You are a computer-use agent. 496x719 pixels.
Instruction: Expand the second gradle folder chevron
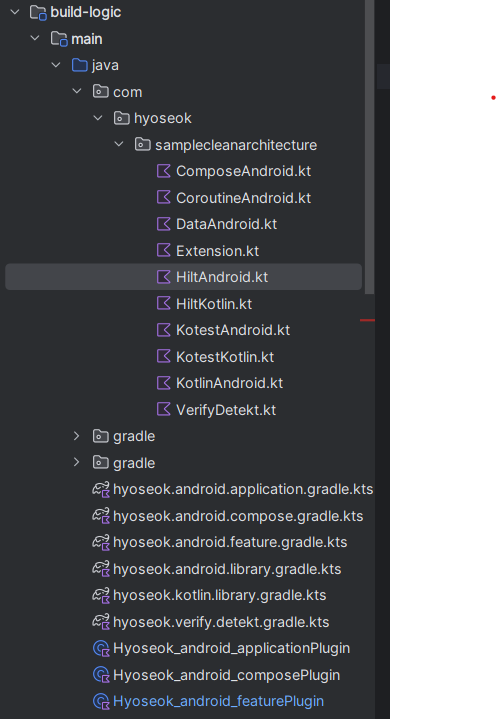(77, 463)
